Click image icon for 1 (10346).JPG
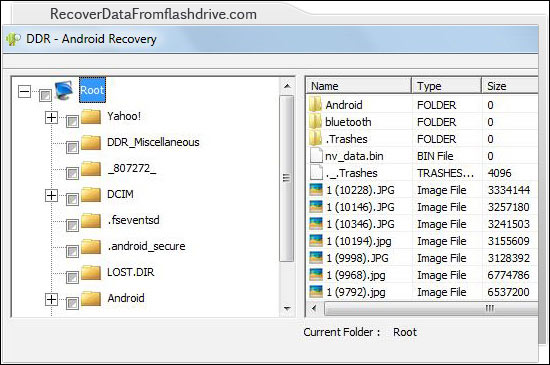 click(316, 224)
